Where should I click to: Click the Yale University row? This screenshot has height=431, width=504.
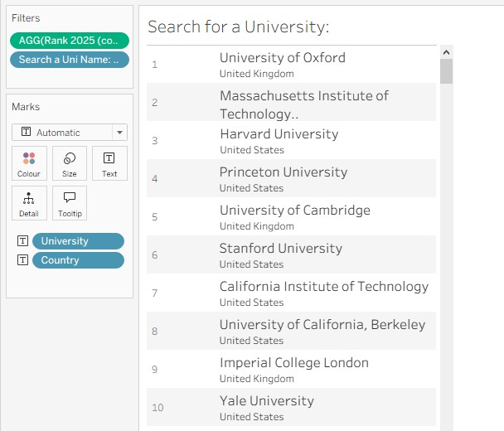[x=266, y=401]
